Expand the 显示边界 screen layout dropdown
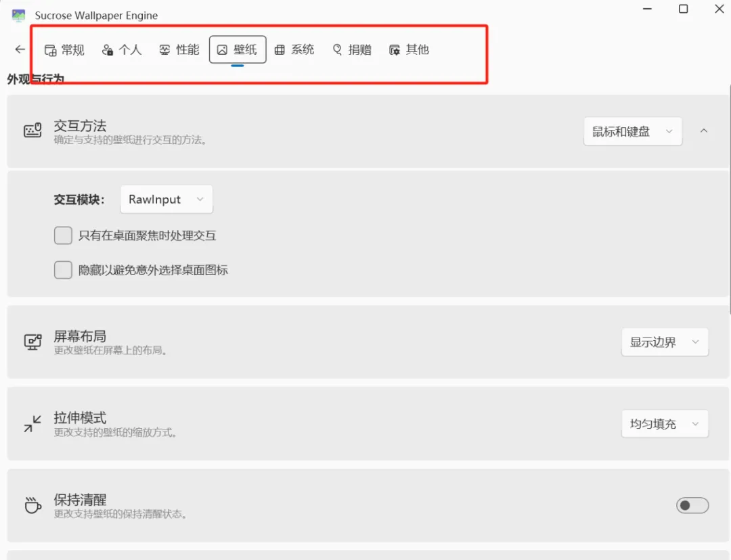The width and height of the screenshot is (731, 560). point(664,342)
